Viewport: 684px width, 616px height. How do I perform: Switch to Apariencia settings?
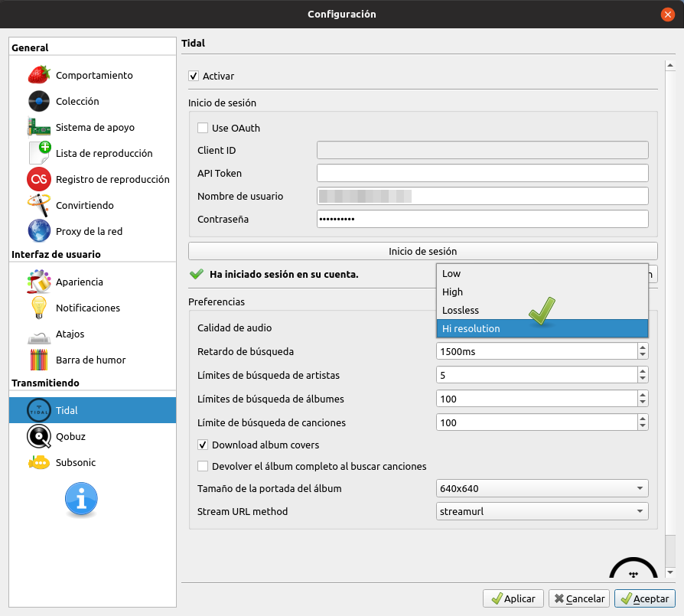click(93, 282)
